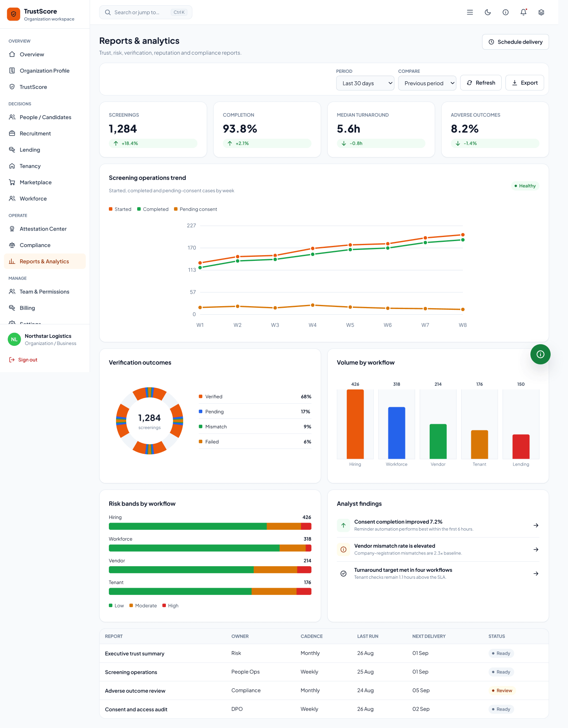The width and height of the screenshot is (568, 728).
Task: Toggle dark mode moon icon
Action: click(x=488, y=12)
